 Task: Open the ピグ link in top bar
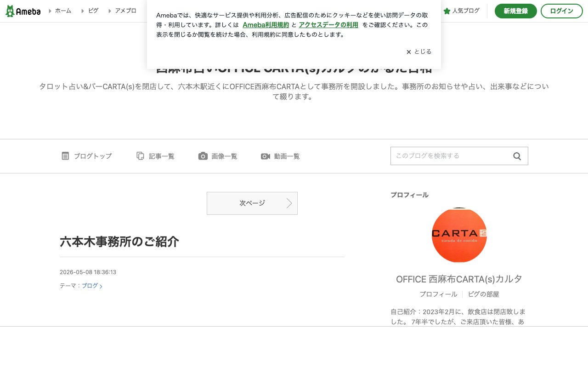click(x=93, y=11)
